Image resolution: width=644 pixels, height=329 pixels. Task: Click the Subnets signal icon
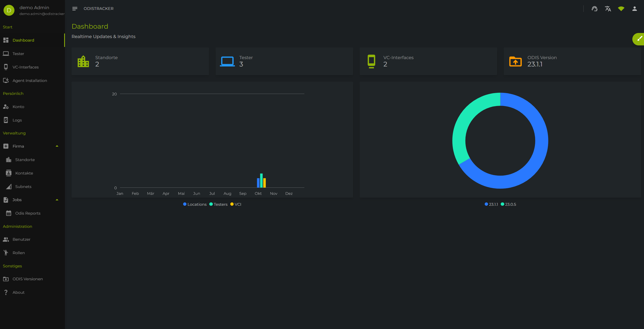(x=9, y=186)
